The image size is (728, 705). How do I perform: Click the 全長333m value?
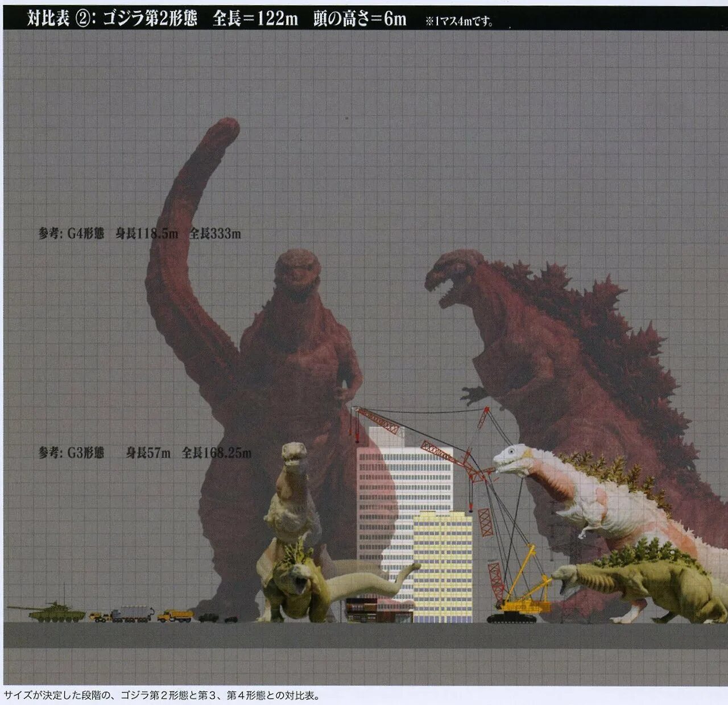pos(215,233)
